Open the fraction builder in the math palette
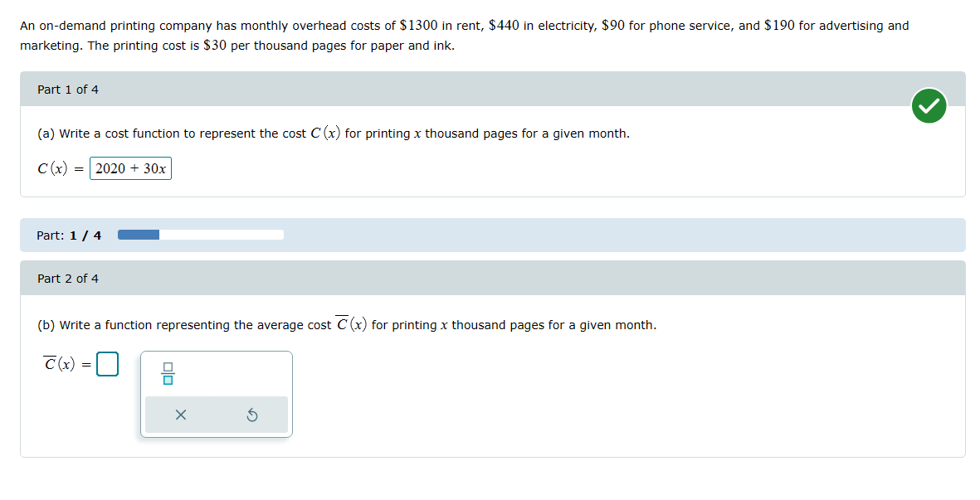The height and width of the screenshot is (500, 980). point(168,374)
